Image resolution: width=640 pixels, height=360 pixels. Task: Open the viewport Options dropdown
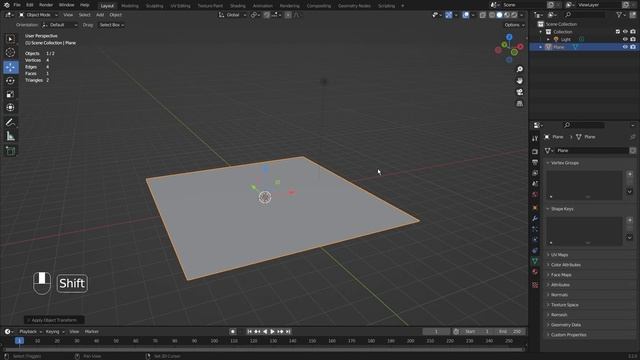[x=514, y=25]
